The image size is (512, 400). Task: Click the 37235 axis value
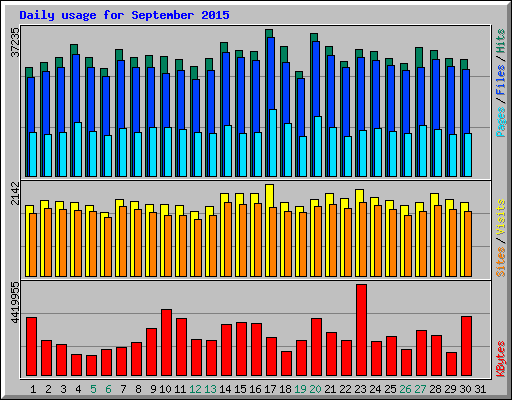pyautogui.click(x=16, y=42)
